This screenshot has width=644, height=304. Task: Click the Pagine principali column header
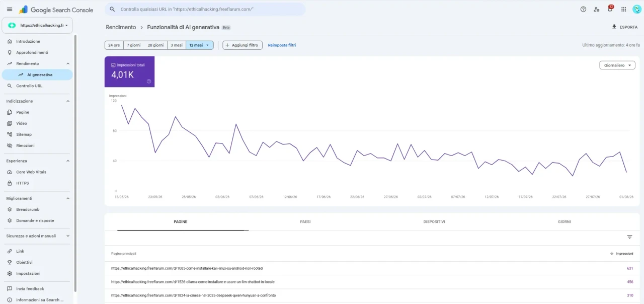point(124,254)
